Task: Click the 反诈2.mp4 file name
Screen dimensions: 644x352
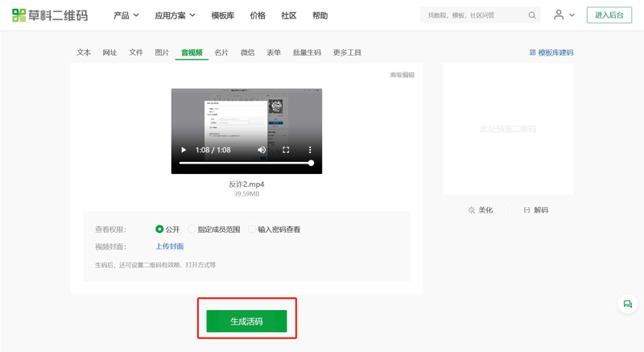Action: pyautogui.click(x=246, y=184)
